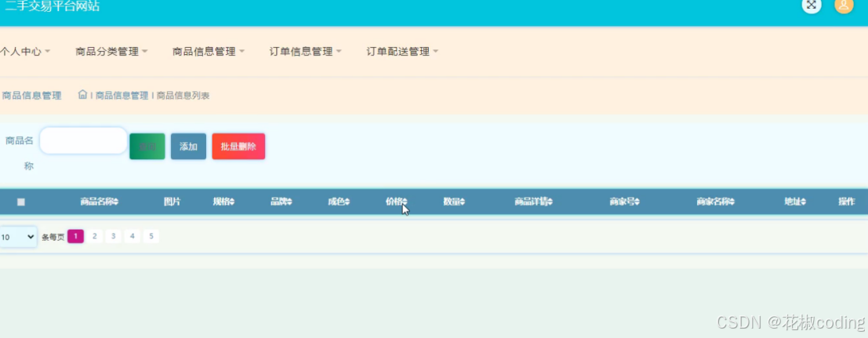Go to page 2 in pagination

coord(95,237)
